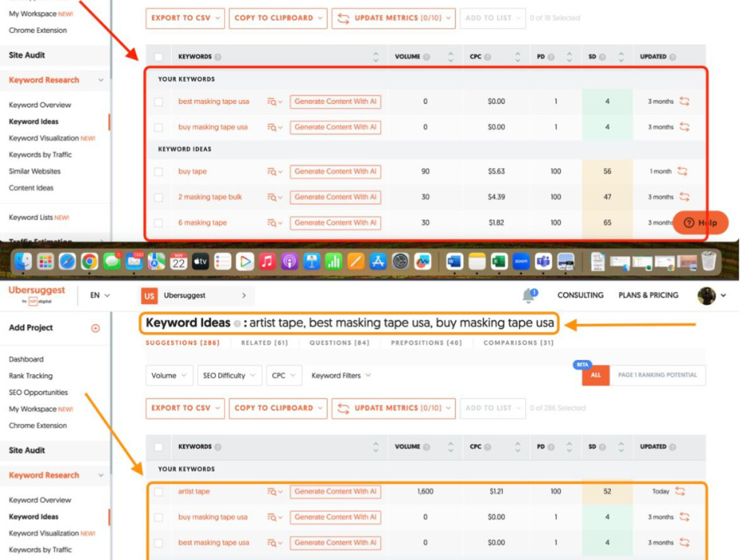Open the Volume filter dropdown
The height and width of the screenshot is (560, 747).
(x=169, y=376)
